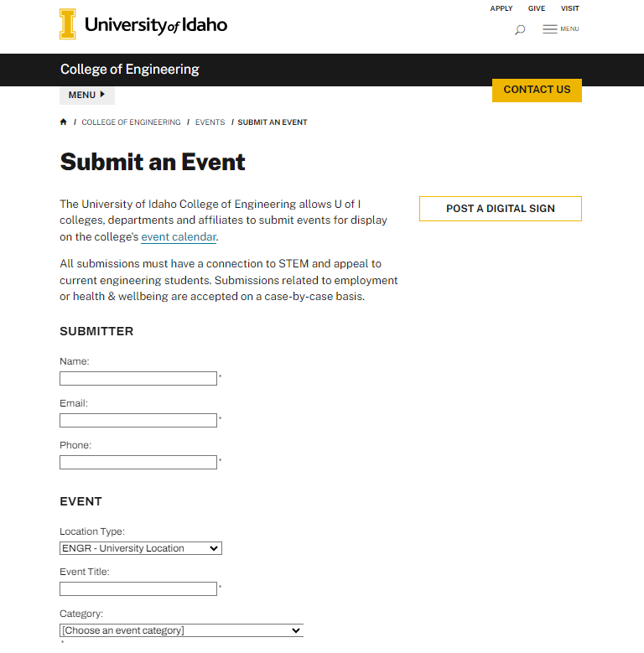Viewport: 644px width, 653px height.
Task: Open the Location Type dropdown
Action: 140,548
